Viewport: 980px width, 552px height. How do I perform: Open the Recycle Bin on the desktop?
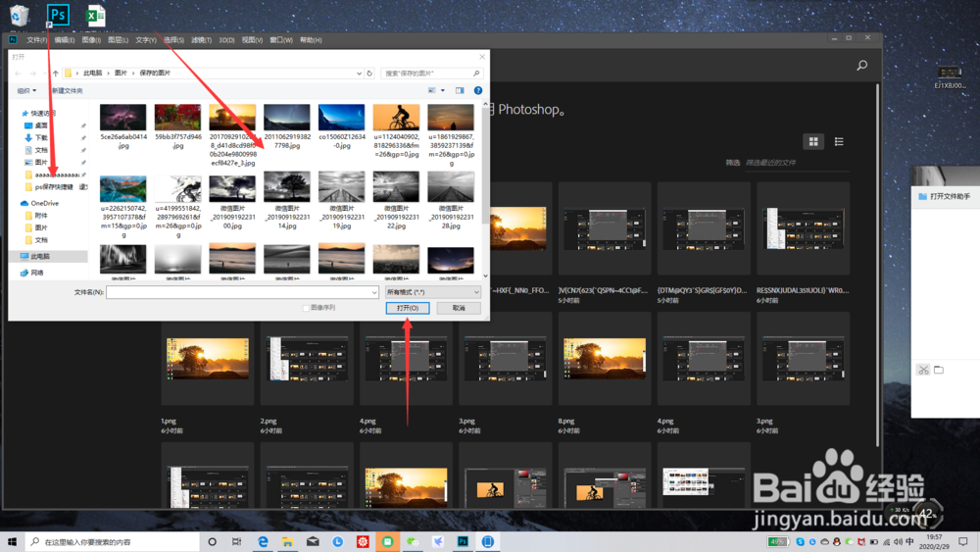tap(20, 15)
